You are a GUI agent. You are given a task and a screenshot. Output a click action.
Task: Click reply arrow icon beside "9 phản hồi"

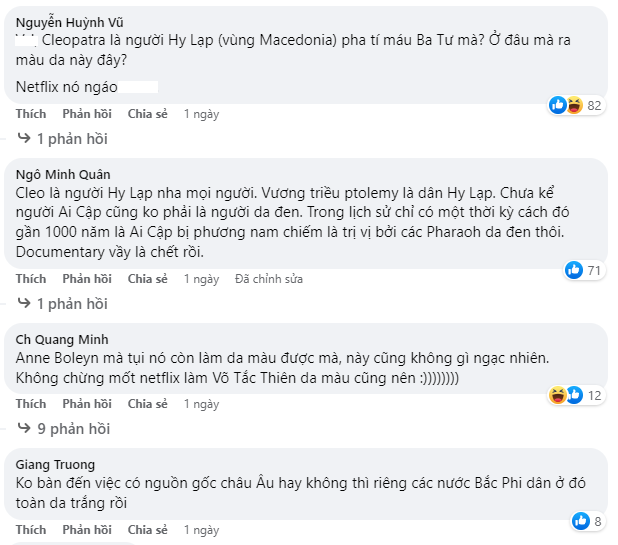pyautogui.click(x=25, y=429)
